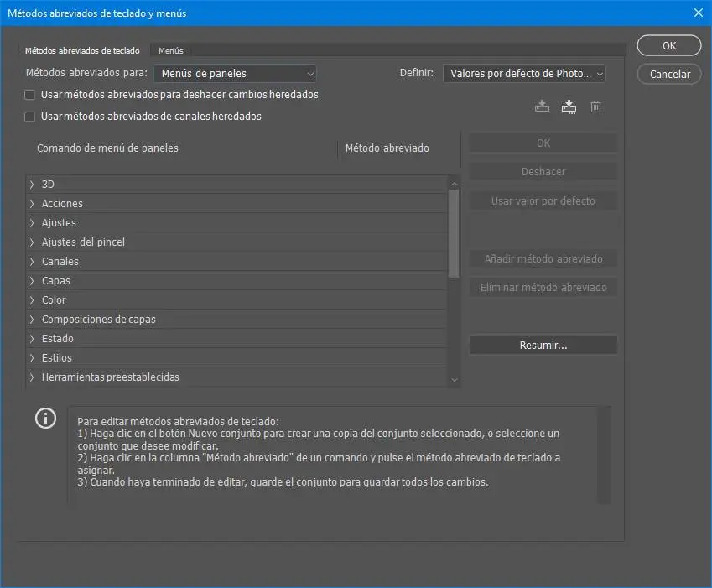Expand the Ajustes group

coord(32,223)
